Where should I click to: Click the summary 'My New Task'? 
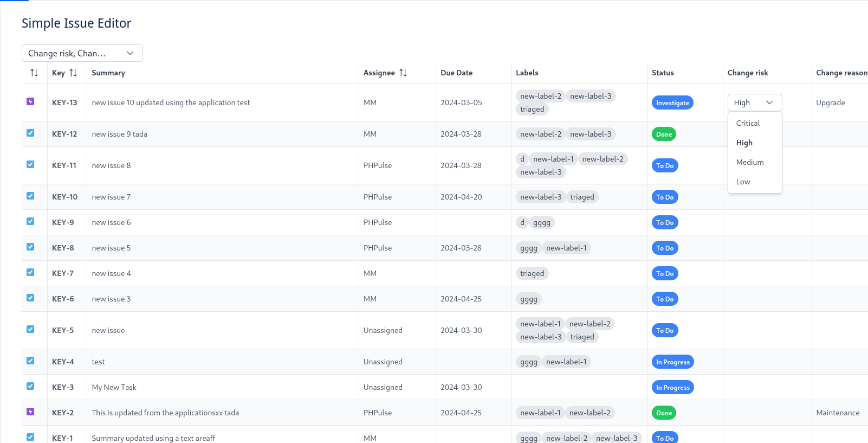pos(114,388)
